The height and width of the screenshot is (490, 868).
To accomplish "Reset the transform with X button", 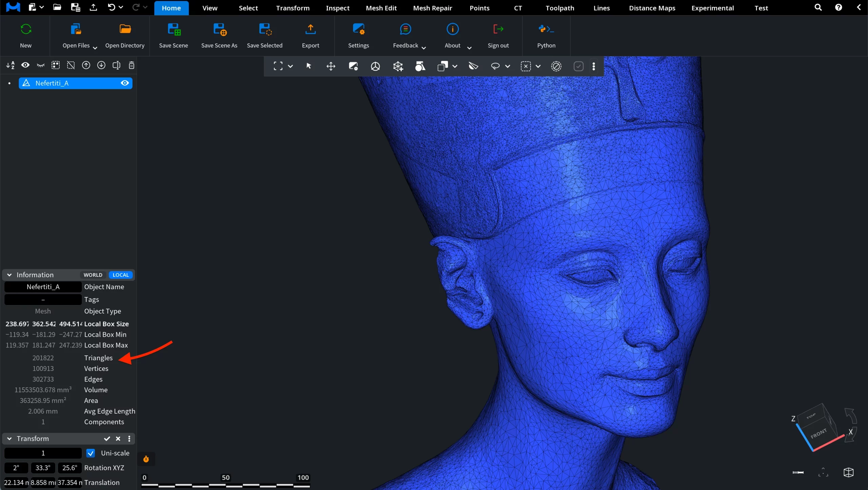I will click(x=118, y=439).
